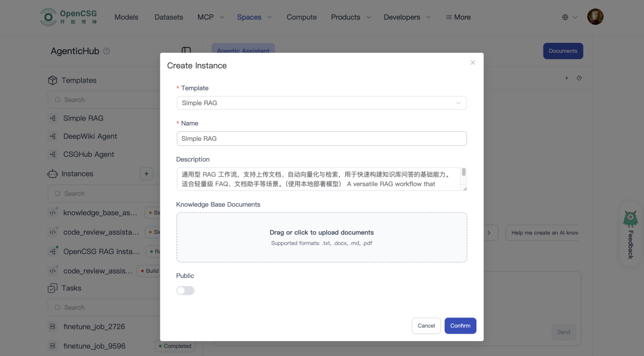The width and height of the screenshot is (644, 356).
Task: Expand the Products navigation dropdown
Action: pyautogui.click(x=350, y=17)
